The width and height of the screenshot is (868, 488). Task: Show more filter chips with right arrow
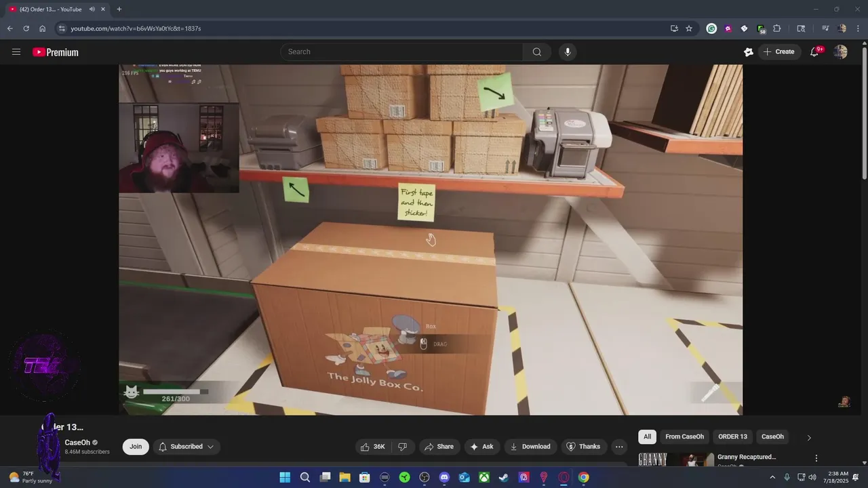click(808, 437)
